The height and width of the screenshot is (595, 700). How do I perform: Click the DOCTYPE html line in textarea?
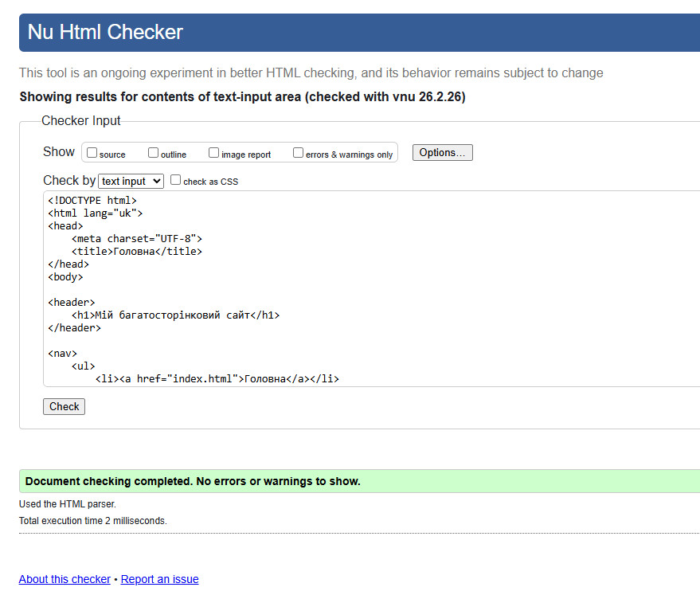coord(92,201)
